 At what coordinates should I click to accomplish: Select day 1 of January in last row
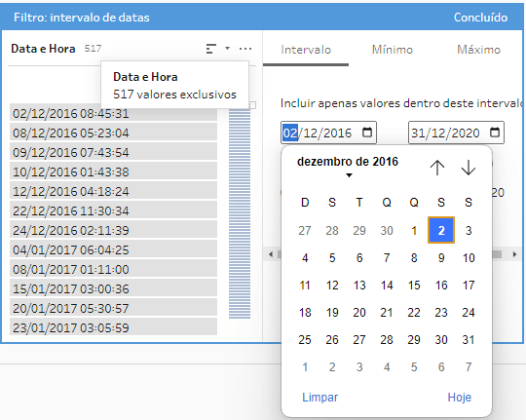point(305,366)
